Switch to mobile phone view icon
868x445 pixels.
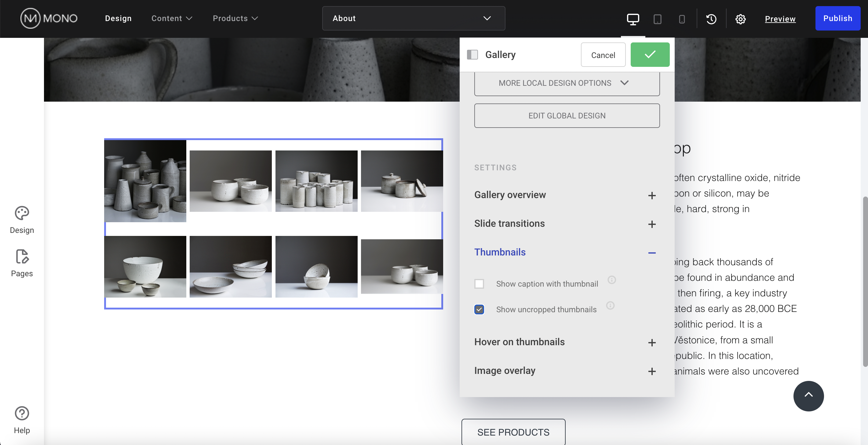tap(682, 19)
